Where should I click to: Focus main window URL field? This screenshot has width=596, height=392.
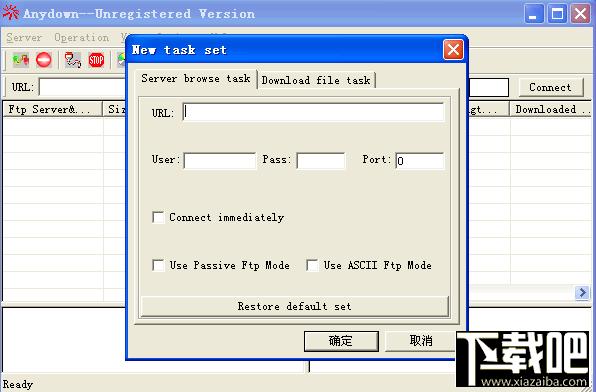(82, 87)
